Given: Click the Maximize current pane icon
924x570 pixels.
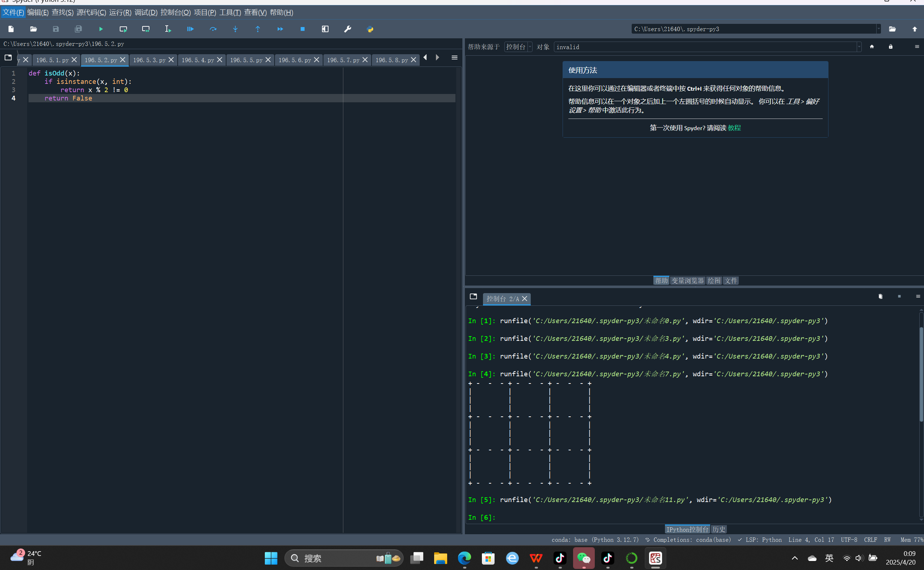Looking at the screenshot, I should (325, 29).
